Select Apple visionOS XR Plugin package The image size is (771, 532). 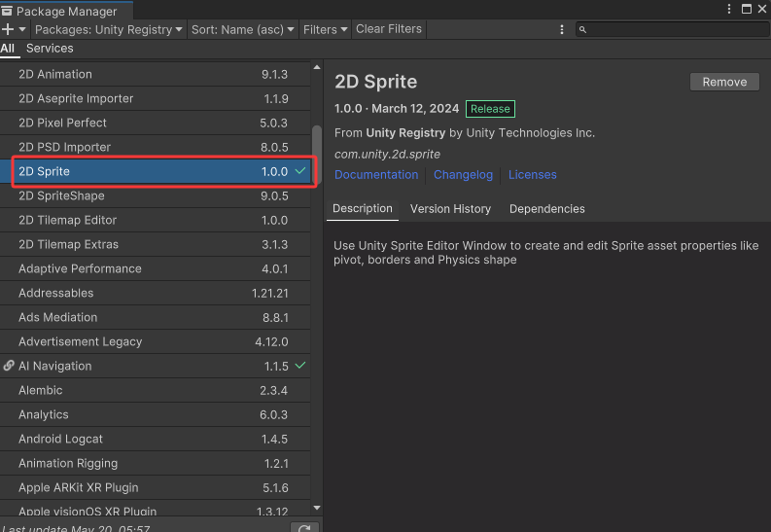pos(155,509)
